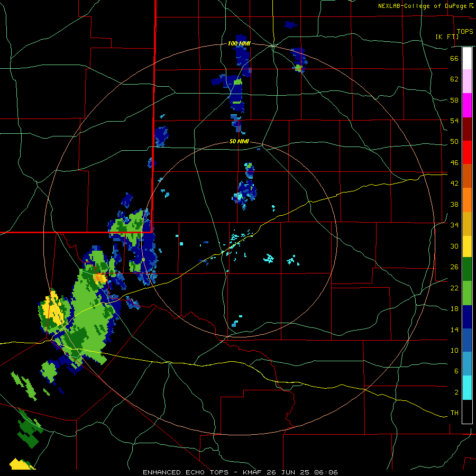Click the "58" legend value
Viewport: 476px width, 476px height.
[454, 100]
